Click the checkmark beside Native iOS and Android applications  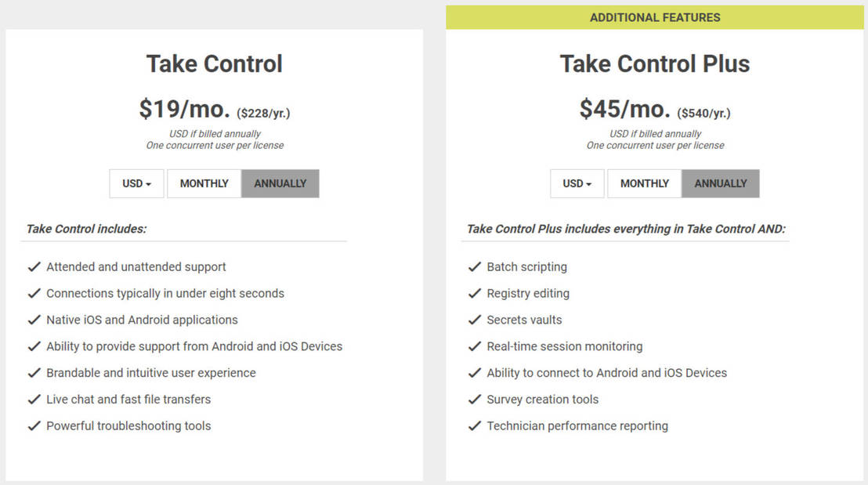[34, 320]
